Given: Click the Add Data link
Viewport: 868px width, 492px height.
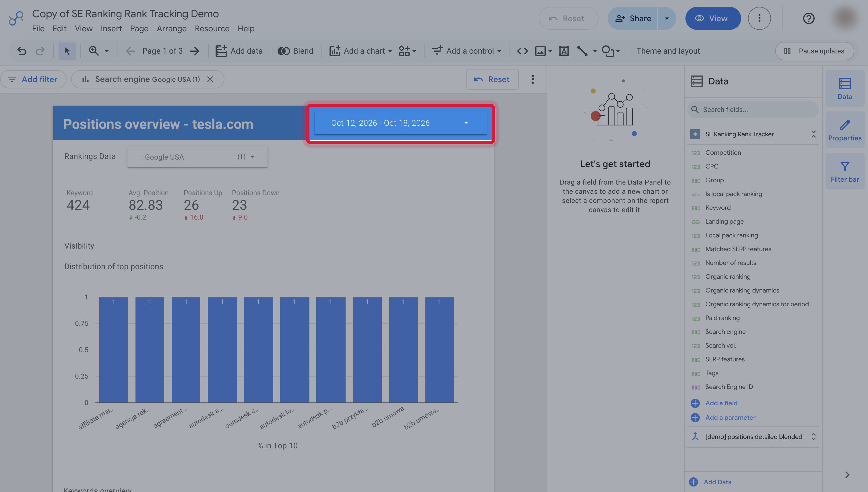Looking at the screenshot, I should (x=717, y=482).
